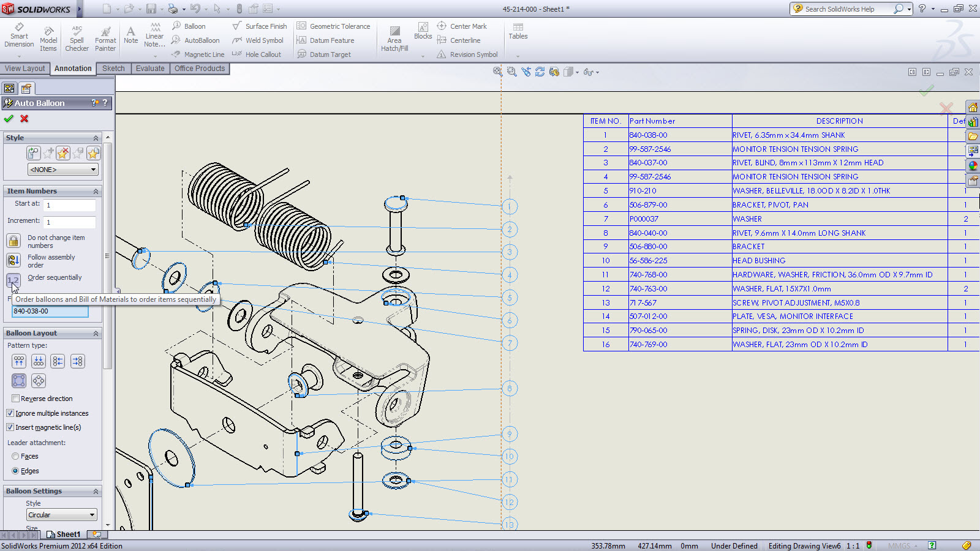Screen dimensions: 980x551
Task: Insert a Weld Symbol
Action: [x=258, y=40]
